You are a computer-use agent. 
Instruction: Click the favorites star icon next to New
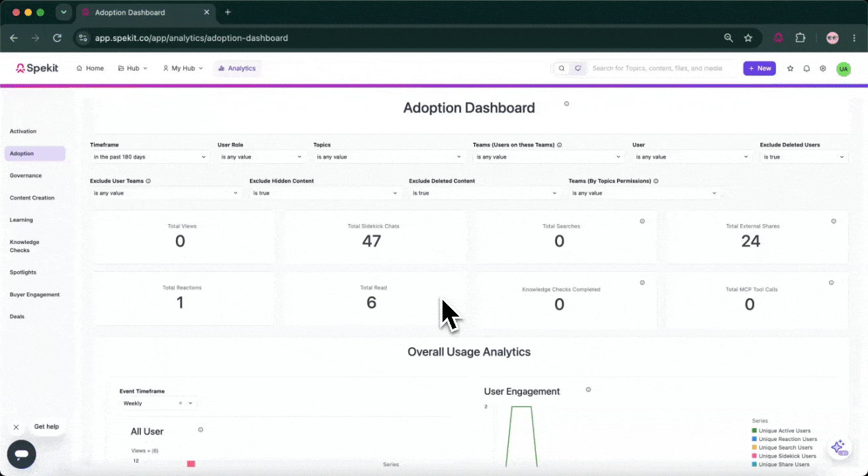[790, 68]
